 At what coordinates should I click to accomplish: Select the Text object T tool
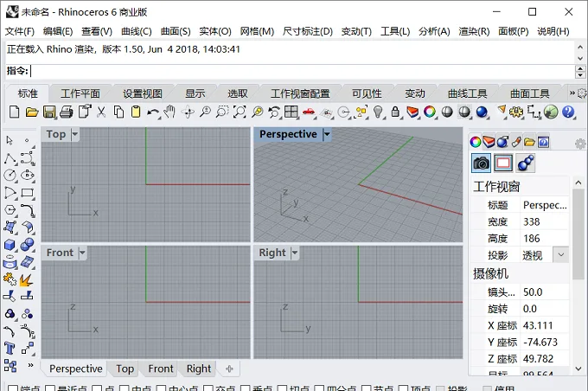[10, 349]
